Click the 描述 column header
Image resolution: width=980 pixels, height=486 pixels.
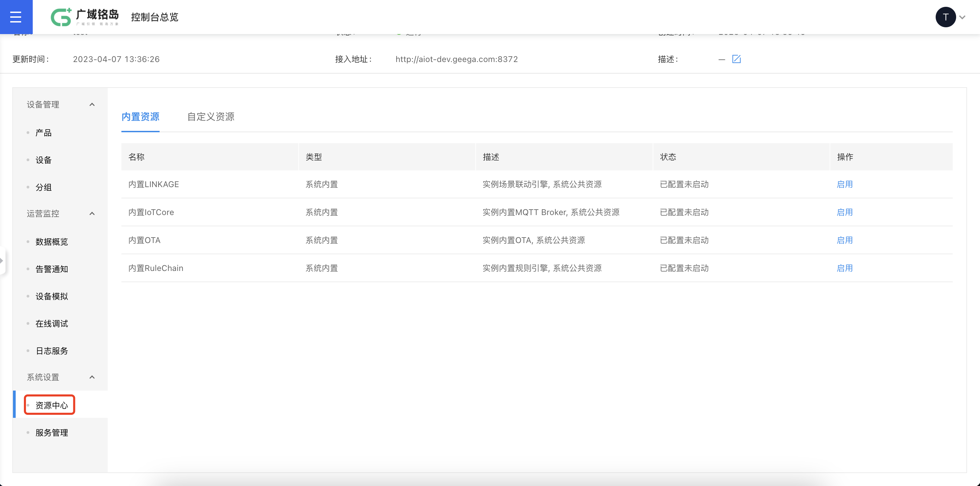pos(564,157)
